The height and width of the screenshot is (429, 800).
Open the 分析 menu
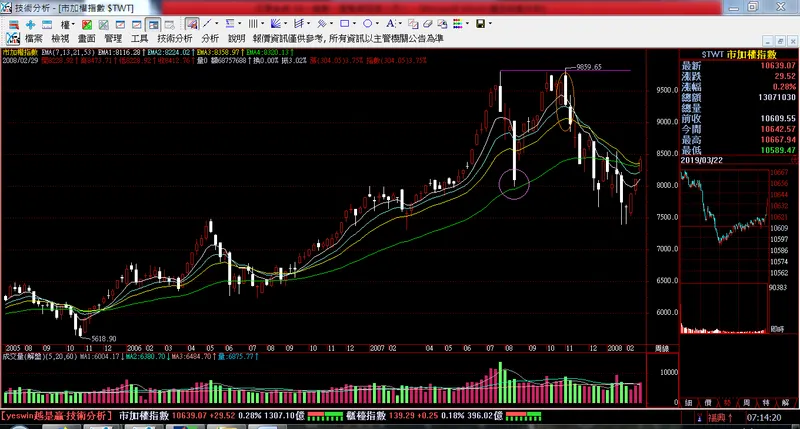tap(210, 38)
